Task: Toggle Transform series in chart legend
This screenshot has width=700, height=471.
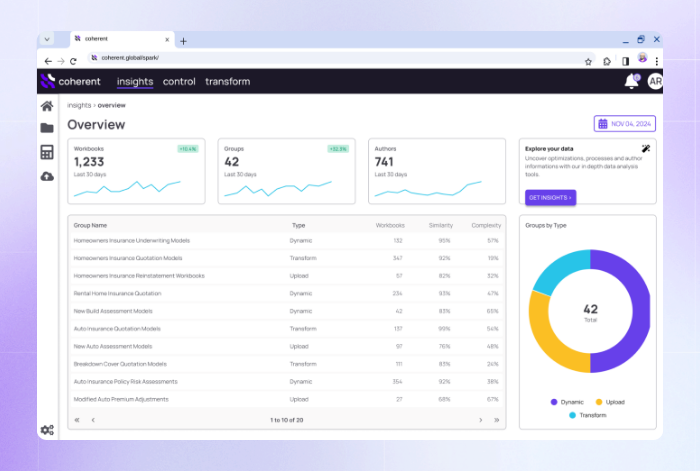Action: pos(589,414)
